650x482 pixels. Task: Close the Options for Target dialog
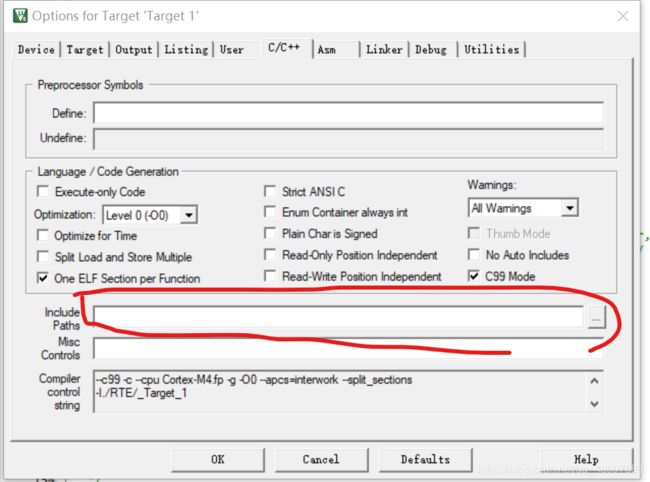click(623, 16)
